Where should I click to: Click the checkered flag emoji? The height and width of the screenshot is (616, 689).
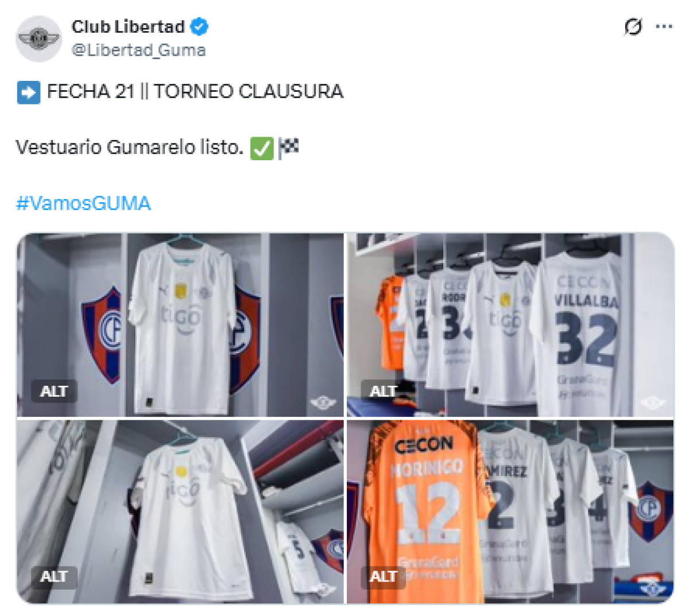coord(289,148)
